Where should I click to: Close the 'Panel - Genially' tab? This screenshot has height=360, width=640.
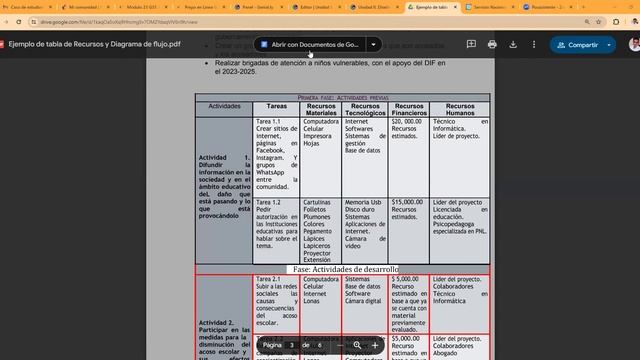(x=282, y=7)
